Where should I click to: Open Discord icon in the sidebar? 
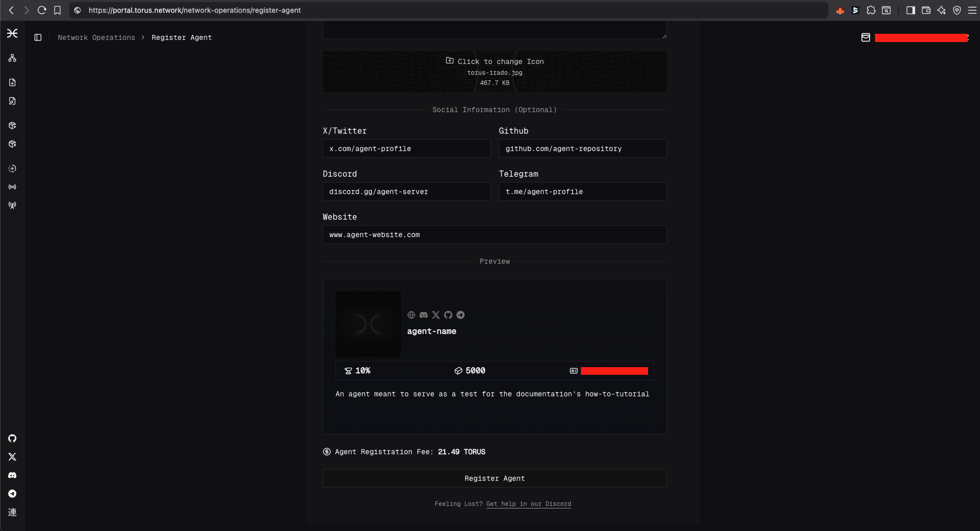coord(12,475)
